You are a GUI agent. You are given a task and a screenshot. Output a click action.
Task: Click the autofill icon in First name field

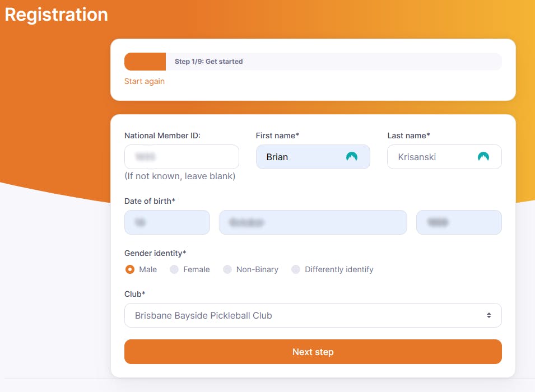click(x=351, y=157)
